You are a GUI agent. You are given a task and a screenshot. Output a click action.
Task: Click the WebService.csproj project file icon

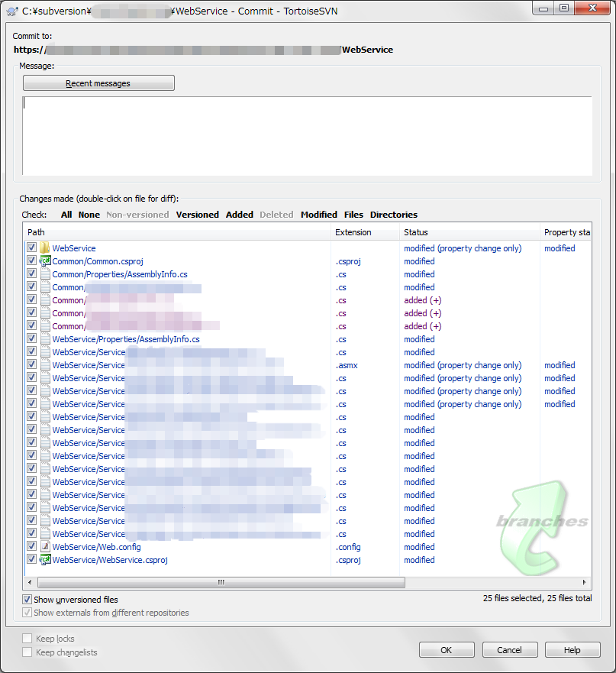point(44,560)
